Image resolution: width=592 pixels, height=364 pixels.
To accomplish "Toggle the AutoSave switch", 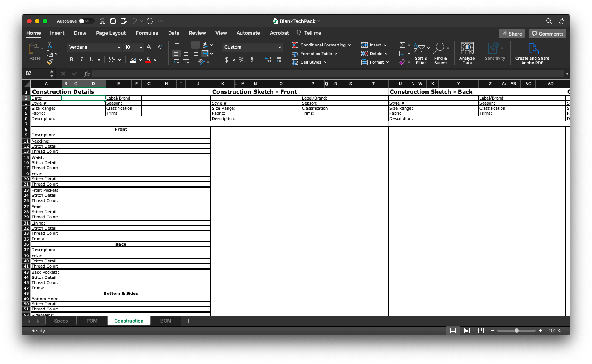I will click(86, 21).
